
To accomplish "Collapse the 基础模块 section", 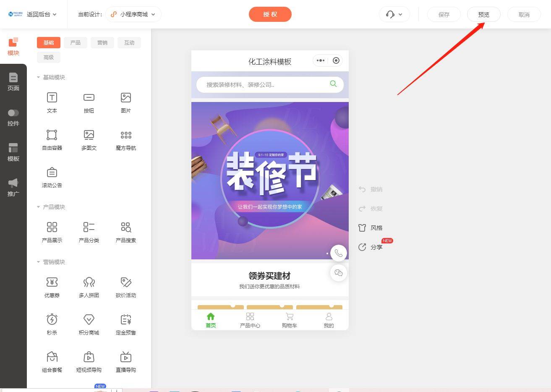I will point(39,77).
